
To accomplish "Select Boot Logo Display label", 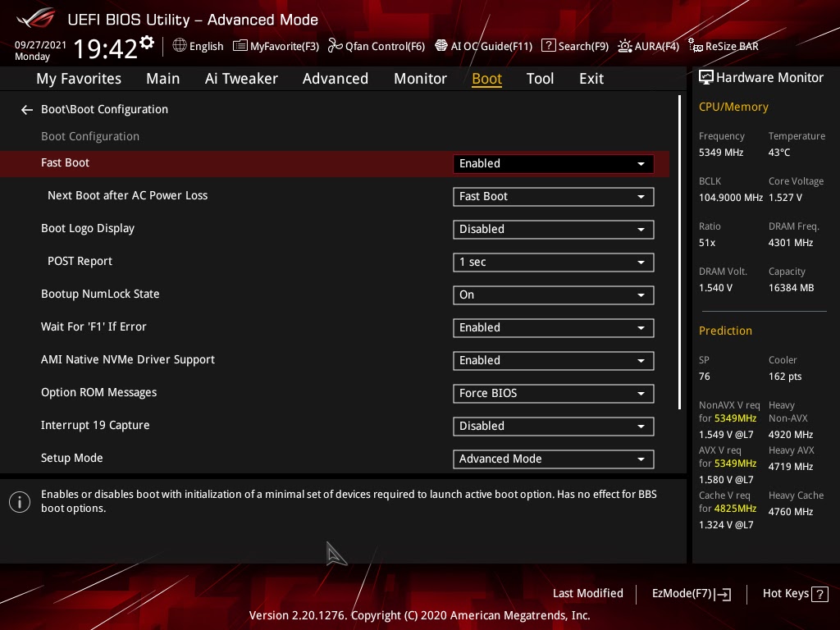I will click(x=87, y=229).
